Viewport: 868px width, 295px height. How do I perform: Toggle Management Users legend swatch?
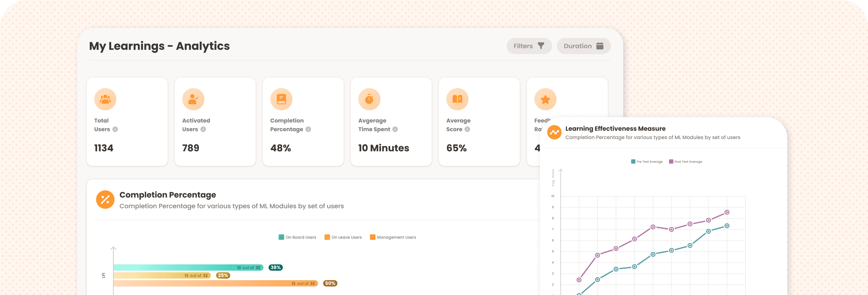pyautogui.click(x=373, y=237)
